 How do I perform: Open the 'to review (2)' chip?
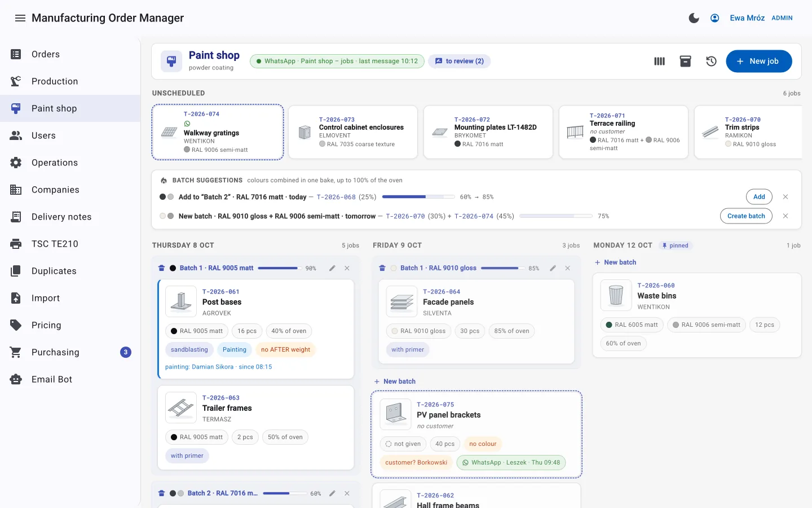[459, 61]
